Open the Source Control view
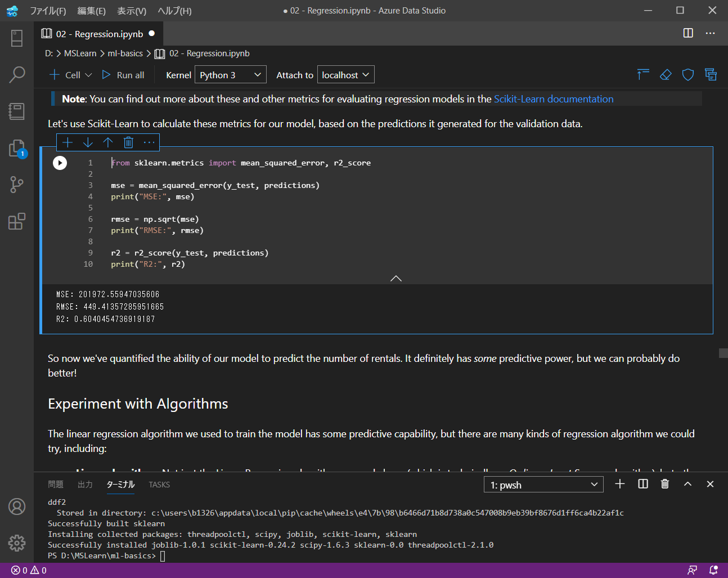Image resolution: width=728 pixels, height=578 pixels. [17, 185]
